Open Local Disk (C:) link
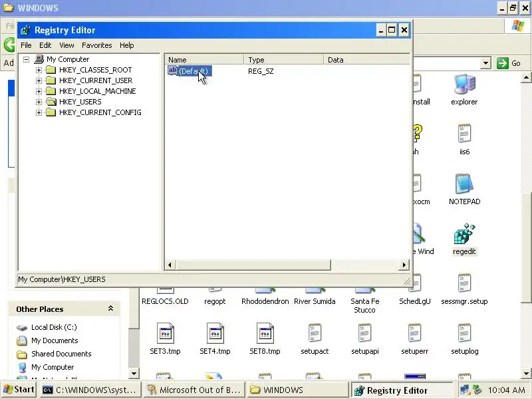Image resolution: width=532 pixels, height=399 pixels. (54, 327)
